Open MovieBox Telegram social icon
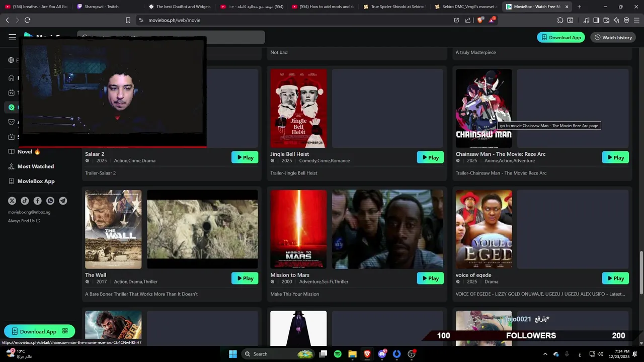The height and width of the screenshot is (362, 644). pyautogui.click(x=63, y=201)
